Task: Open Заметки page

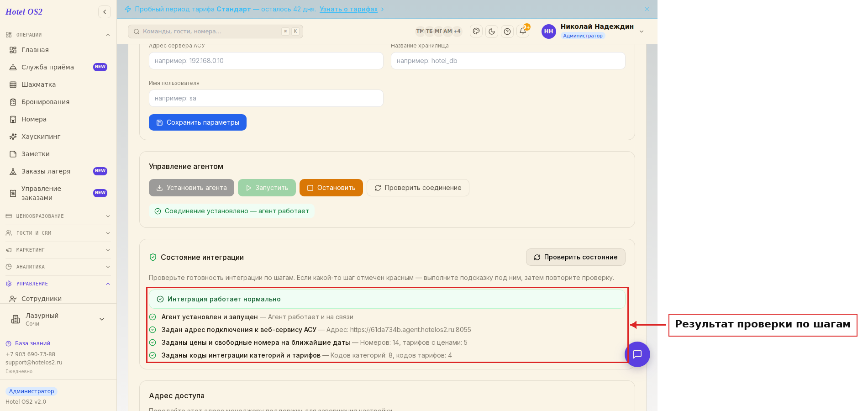Action: coord(58,154)
